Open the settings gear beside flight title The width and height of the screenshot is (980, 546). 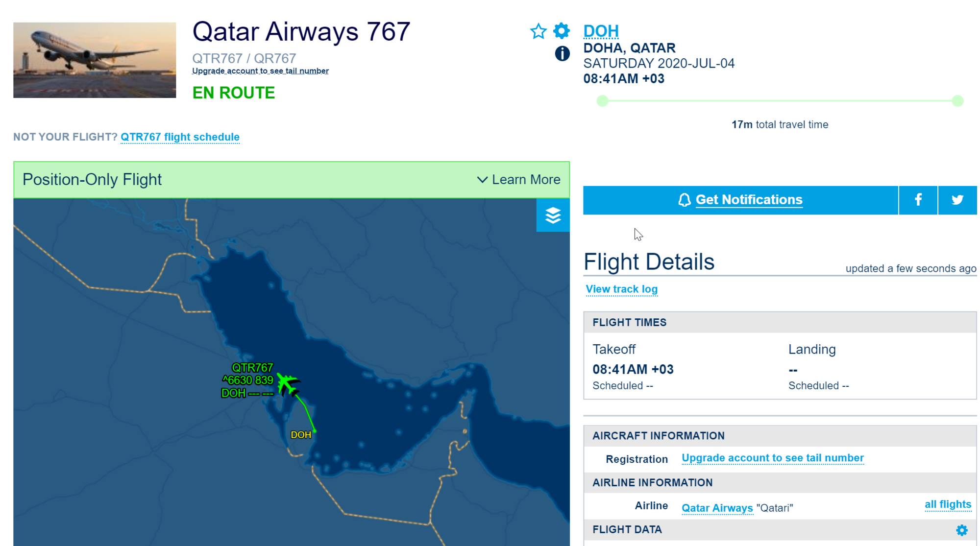click(x=562, y=31)
